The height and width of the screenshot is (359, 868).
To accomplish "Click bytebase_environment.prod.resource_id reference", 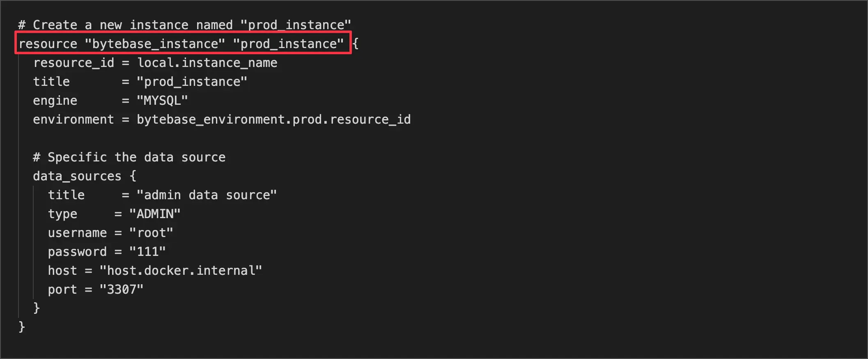I will tap(273, 120).
